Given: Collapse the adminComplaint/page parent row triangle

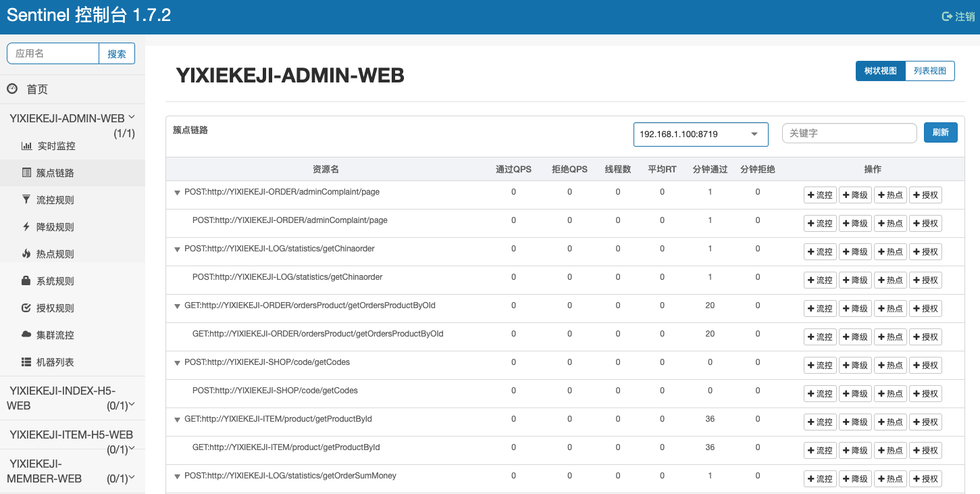Looking at the screenshot, I should click(x=177, y=193).
